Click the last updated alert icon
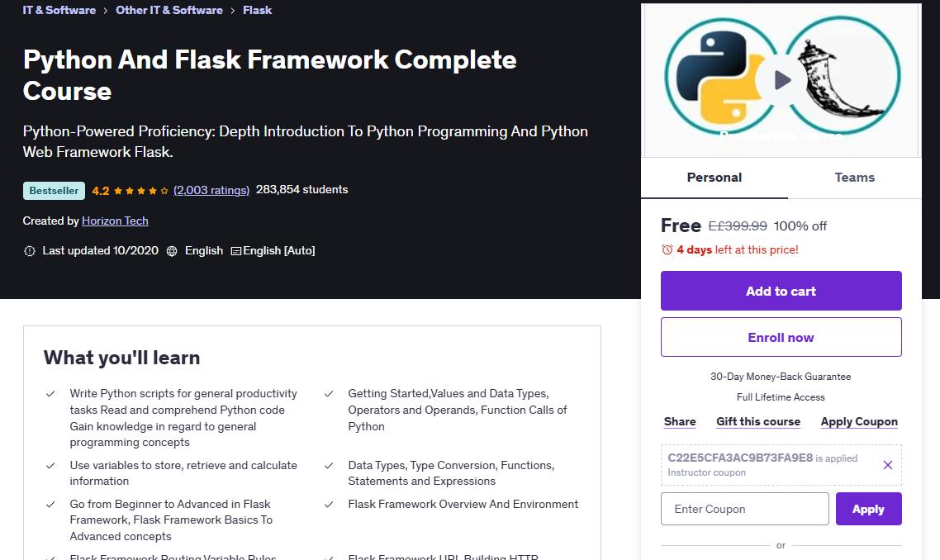Screen dimensions: 940x560 (30, 251)
